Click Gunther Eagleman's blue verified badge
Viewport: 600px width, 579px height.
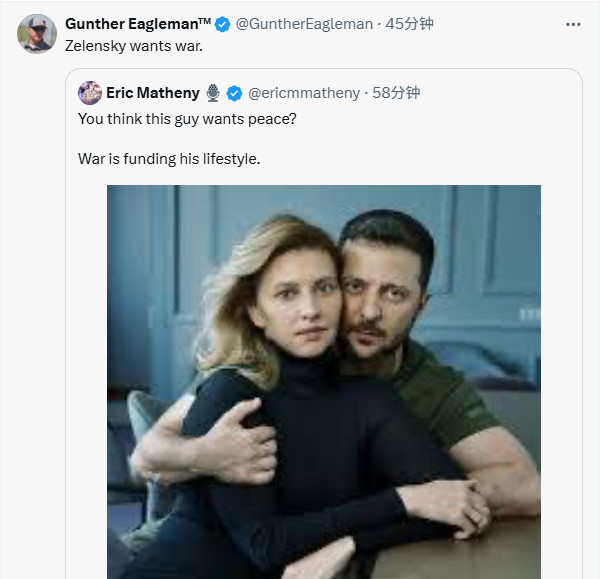click(222, 24)
